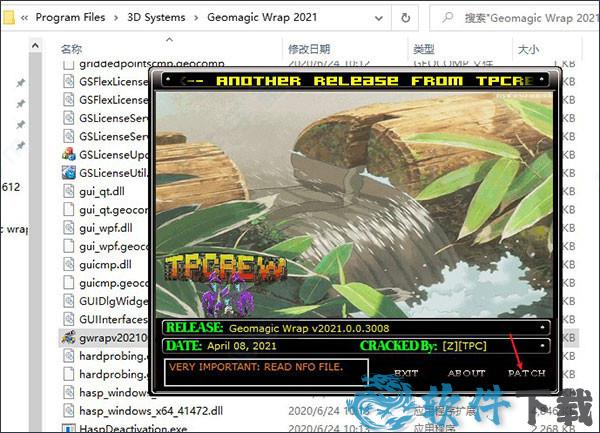Click the gwrapv2021 patch executable icon
The image size is (600, 433).
click(x=68, y=338)
